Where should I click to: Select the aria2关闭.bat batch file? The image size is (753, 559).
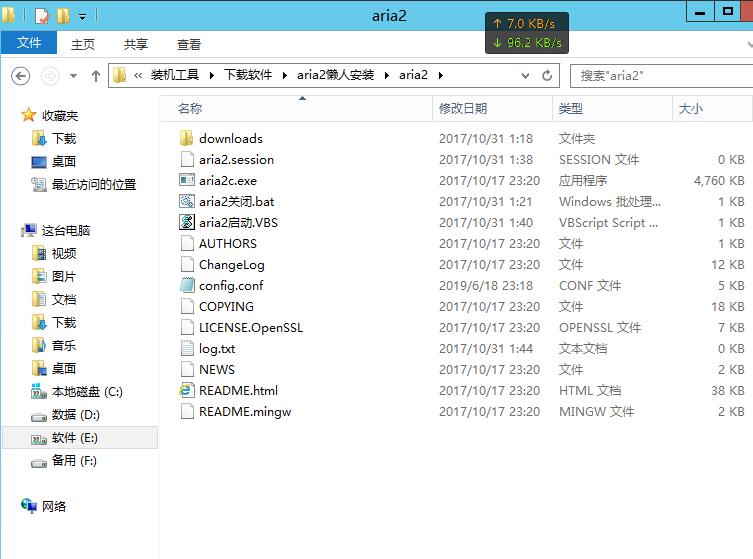(236, 202)
